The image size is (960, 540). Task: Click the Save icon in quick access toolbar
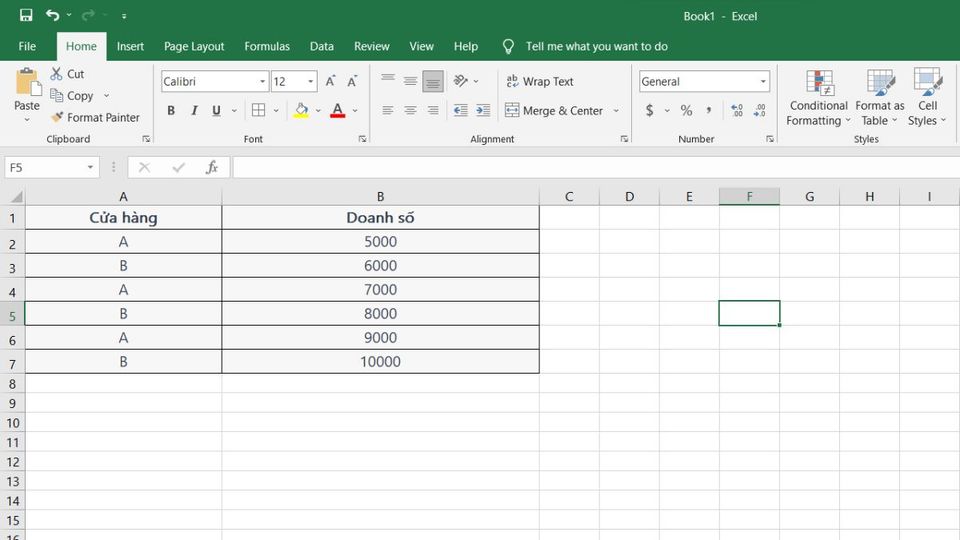[26, 15]
